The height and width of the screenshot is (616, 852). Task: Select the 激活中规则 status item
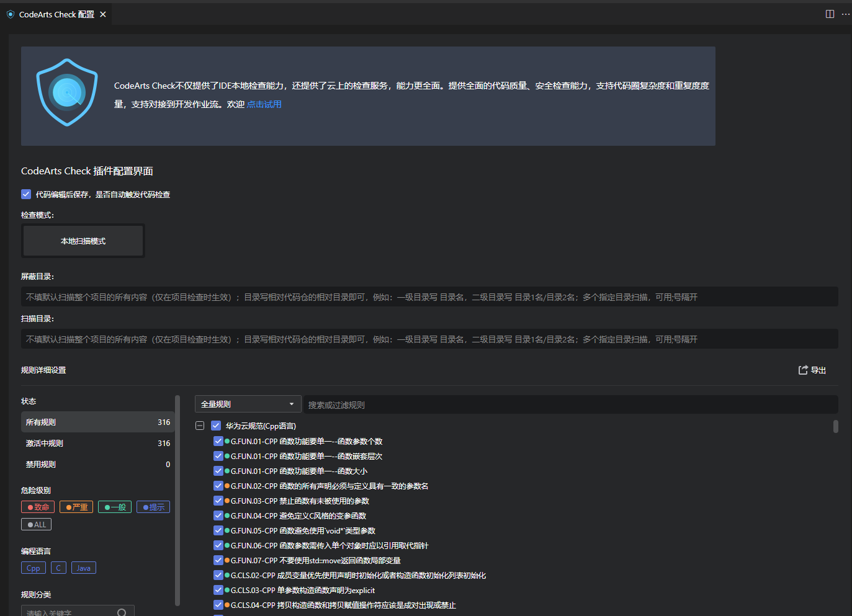pos(97,443)
